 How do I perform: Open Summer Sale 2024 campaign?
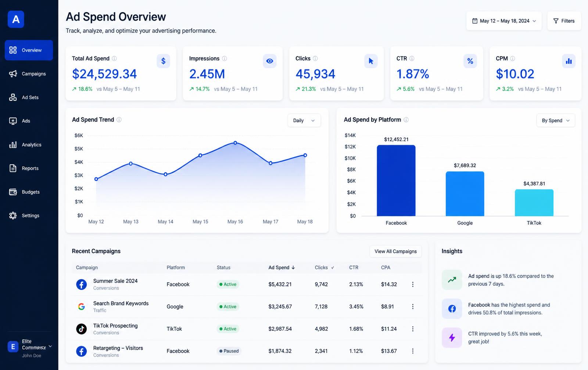(115, 281)
